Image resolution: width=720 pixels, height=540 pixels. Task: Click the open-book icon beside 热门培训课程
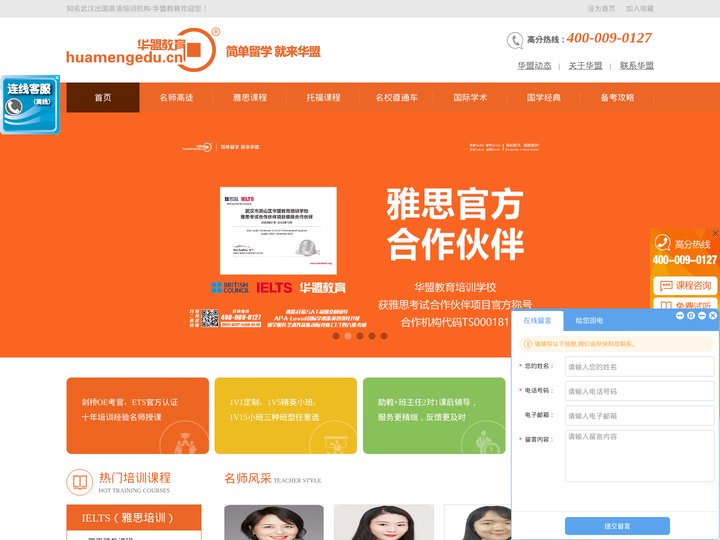(80, 482)
